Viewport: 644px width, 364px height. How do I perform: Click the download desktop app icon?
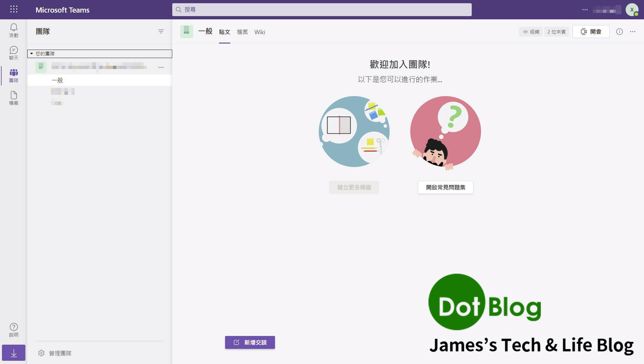click(x=14, y=353)
